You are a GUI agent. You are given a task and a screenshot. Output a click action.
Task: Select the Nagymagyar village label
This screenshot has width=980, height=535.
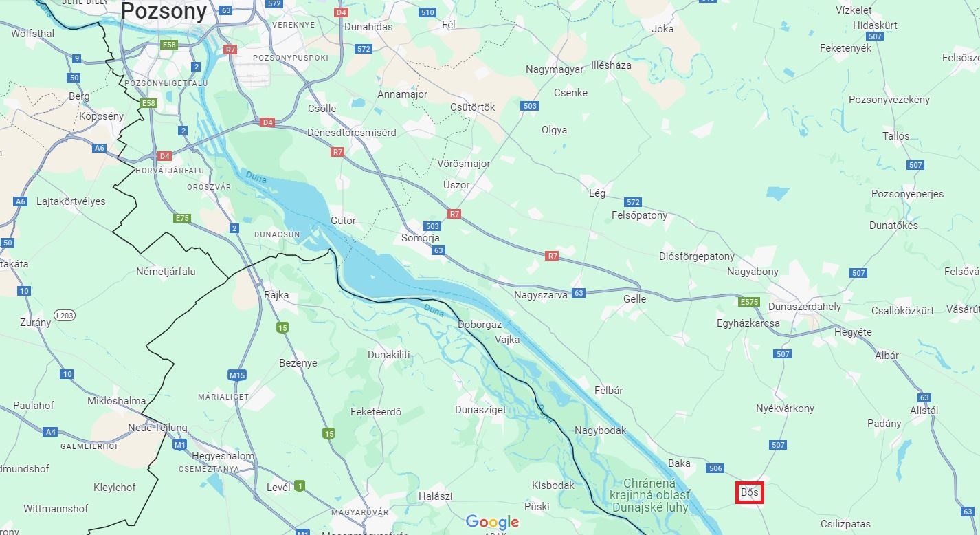[x=555, y=69]
